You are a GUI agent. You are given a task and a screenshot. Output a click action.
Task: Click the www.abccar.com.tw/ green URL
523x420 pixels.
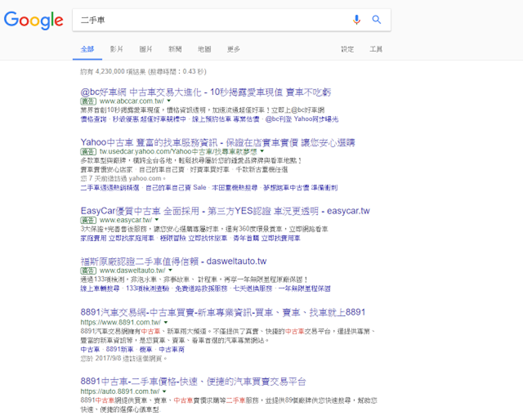pos(132,101)
